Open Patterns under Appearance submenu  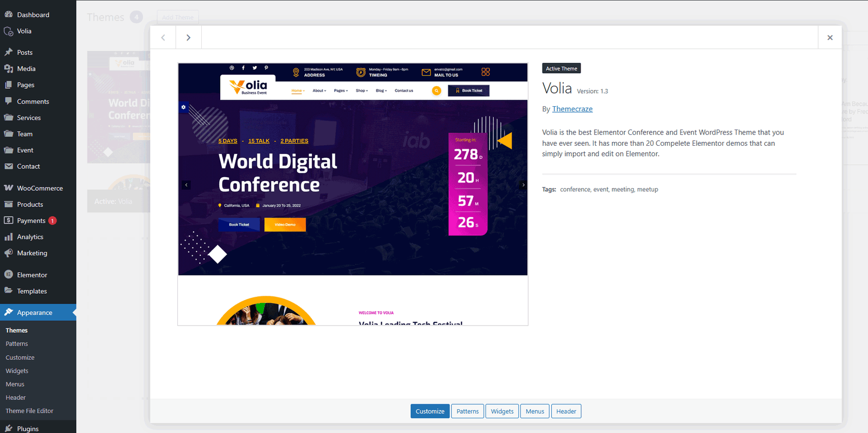[17, 344]
